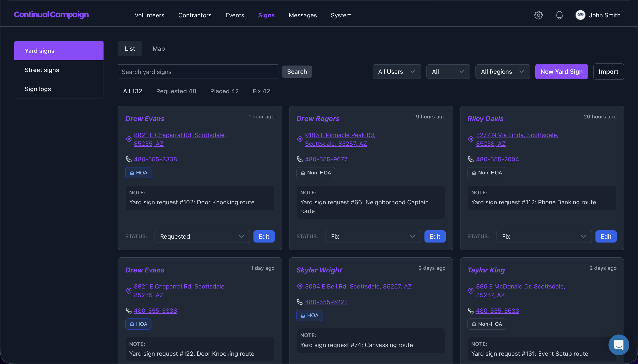The image size is (638, 364).
Task: Expand the All Users dropdown
Action: 396,72
